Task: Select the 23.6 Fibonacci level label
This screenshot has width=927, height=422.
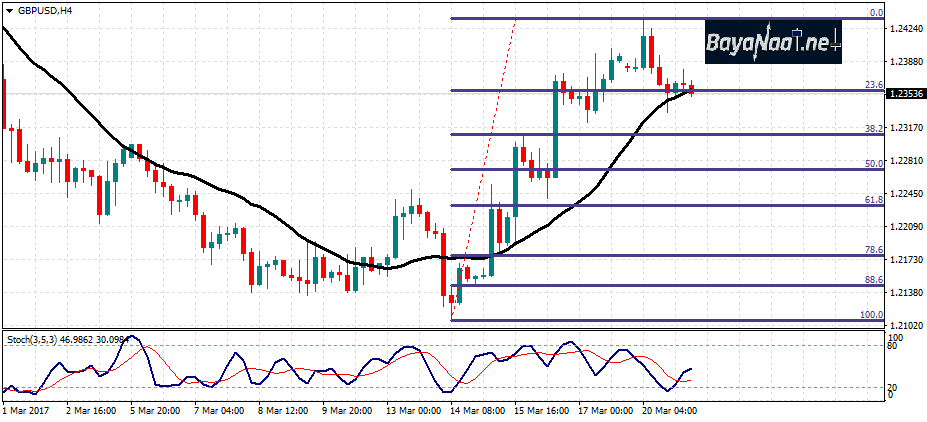Action: (x=873, y=85)
